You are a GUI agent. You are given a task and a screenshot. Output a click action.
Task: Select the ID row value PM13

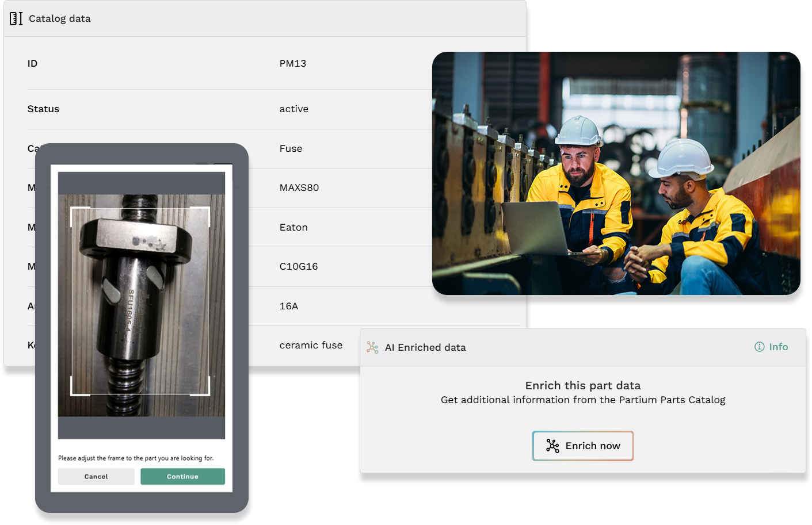(292, 63)
